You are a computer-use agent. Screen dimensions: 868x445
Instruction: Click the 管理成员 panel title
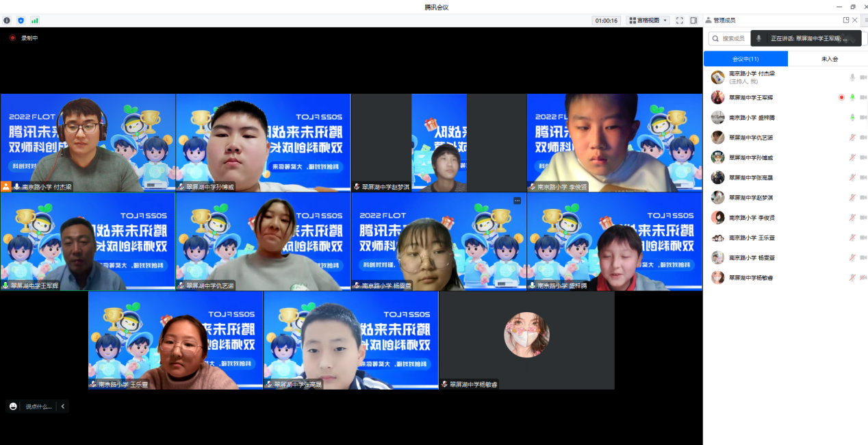click(x=724, y=21)
